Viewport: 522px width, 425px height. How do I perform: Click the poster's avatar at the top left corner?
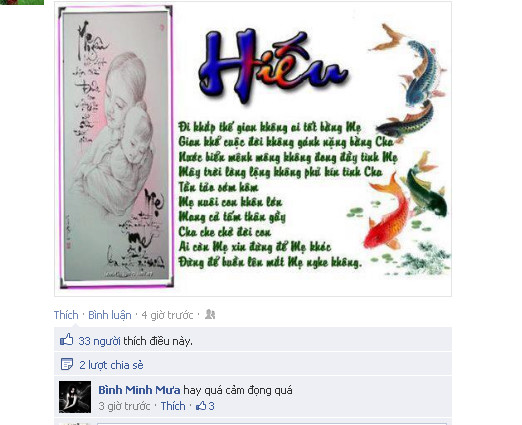point(22,2)
